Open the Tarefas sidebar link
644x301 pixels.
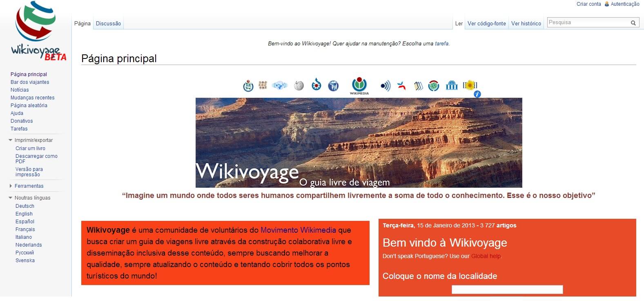[19, 129]
